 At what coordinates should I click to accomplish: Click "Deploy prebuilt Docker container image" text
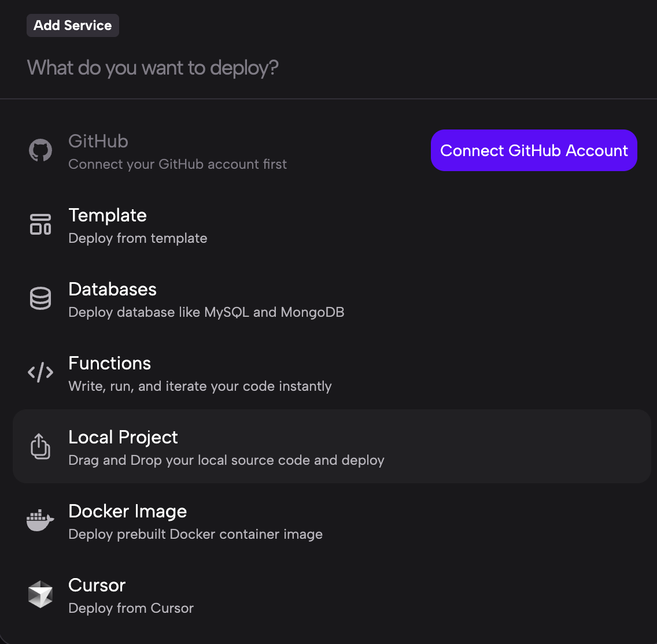click(195, 534)
